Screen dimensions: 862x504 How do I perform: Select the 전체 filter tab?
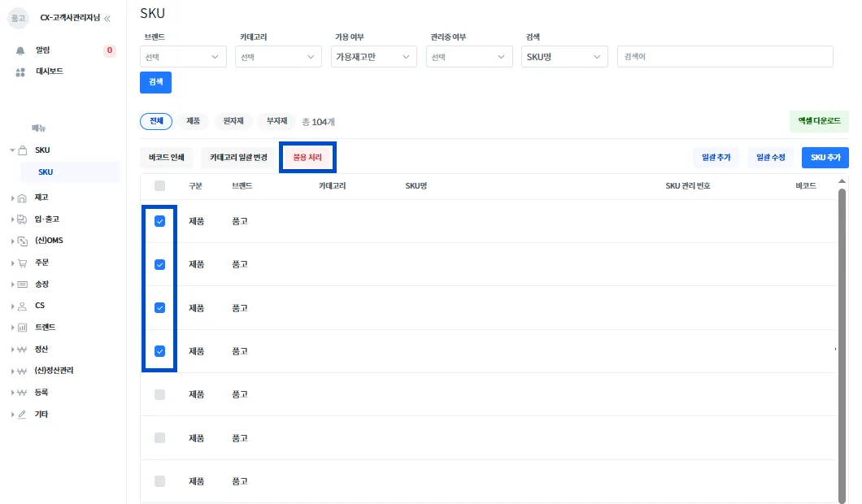point(156,121)
